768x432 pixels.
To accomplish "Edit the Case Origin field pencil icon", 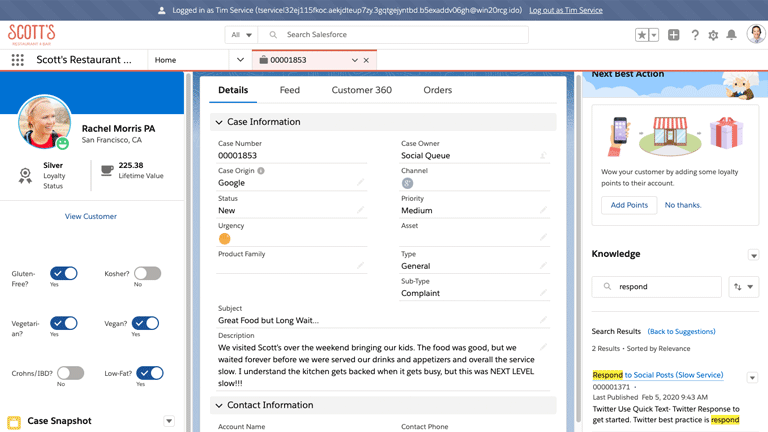I will pyautogui.click(x=360, y=182).
